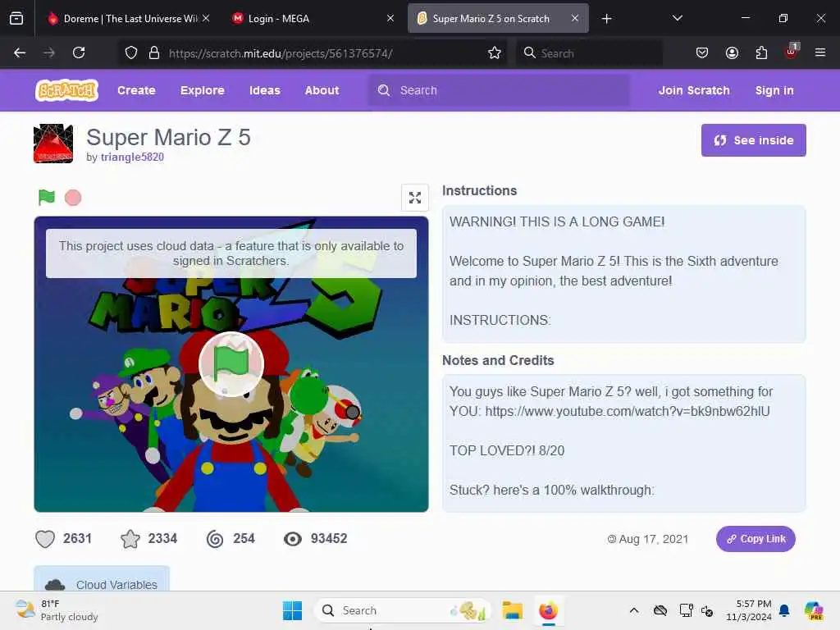
Task: Open triangle5820's profile link
Action: coord(132,157)
